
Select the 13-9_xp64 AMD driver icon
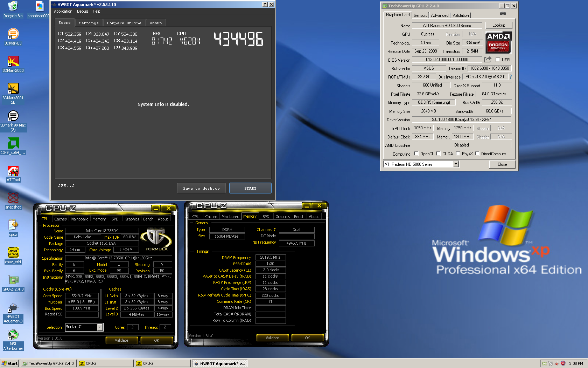(x=13, y=146)
